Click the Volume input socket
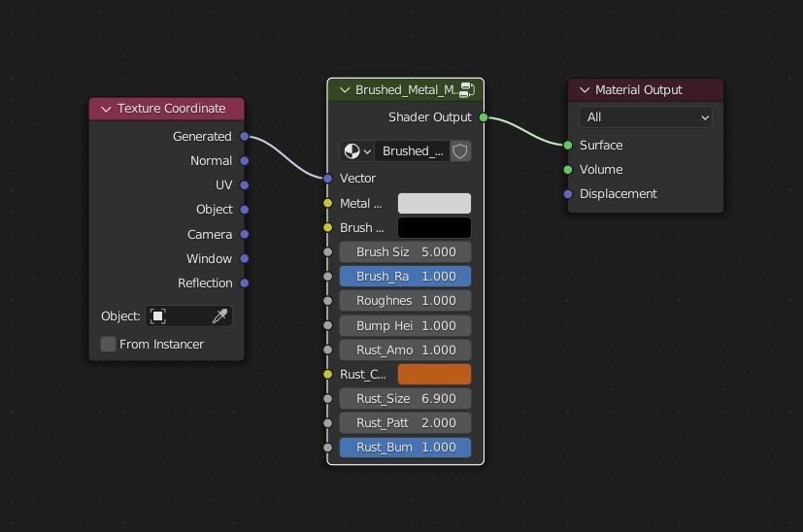The image size is (803, 532). (x=568, y=170)
